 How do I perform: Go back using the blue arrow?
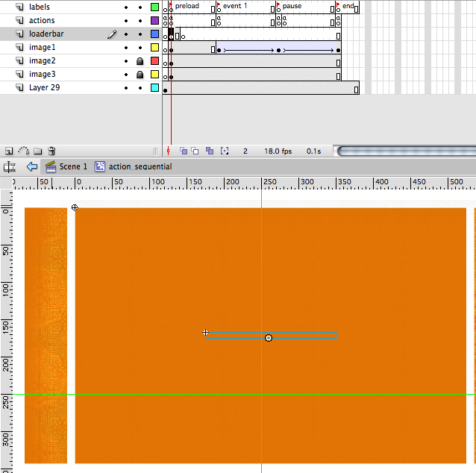32,166
